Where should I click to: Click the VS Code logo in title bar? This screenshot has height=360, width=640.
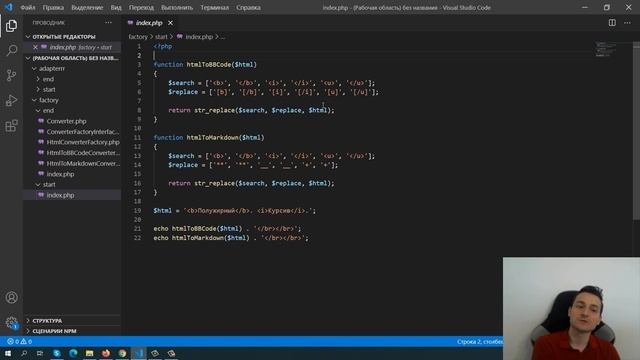[x=9, y=7]
